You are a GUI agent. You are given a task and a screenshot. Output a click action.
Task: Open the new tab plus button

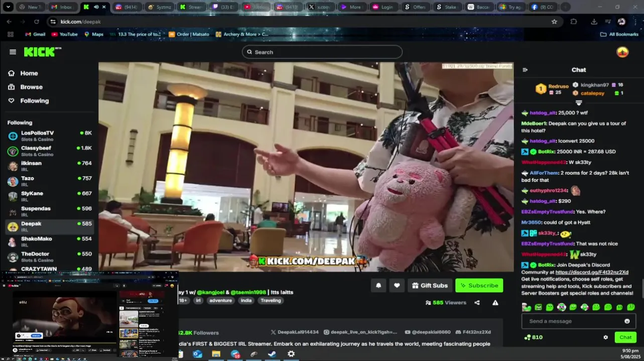(565, 7)
